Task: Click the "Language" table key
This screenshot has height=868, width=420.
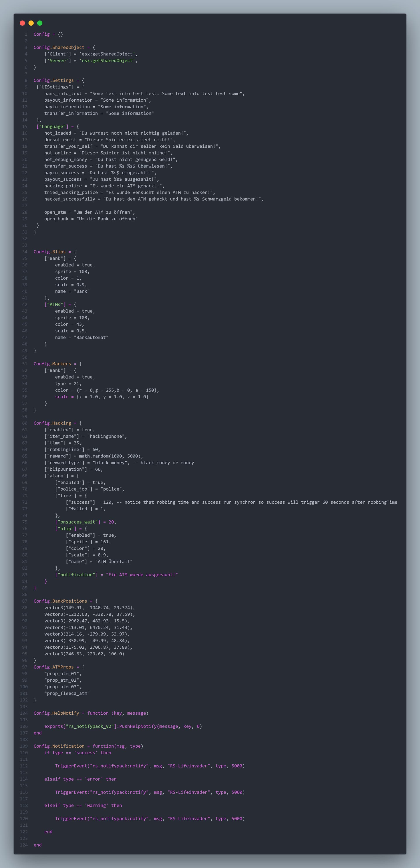Action: 52,127
